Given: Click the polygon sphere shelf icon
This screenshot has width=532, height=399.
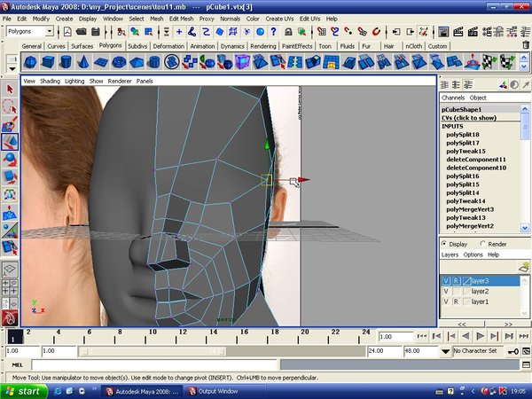Looking at the screenshot, I should (x=29, y=61).
